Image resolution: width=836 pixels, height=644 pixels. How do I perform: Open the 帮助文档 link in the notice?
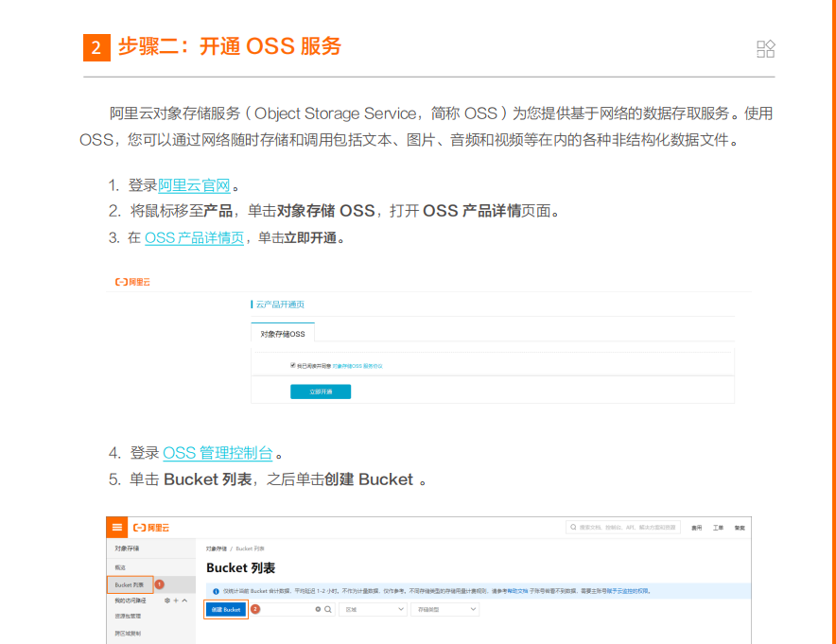517,591
